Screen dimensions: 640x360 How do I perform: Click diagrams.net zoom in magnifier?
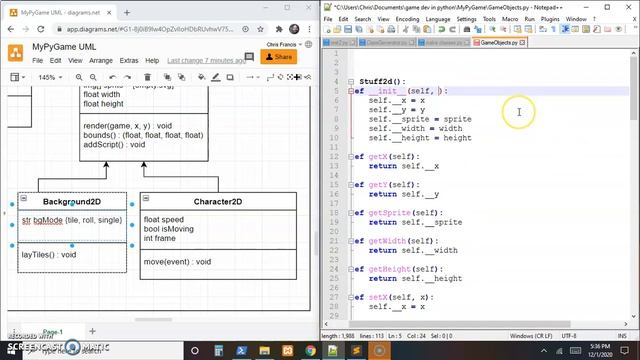pos(79,77)
